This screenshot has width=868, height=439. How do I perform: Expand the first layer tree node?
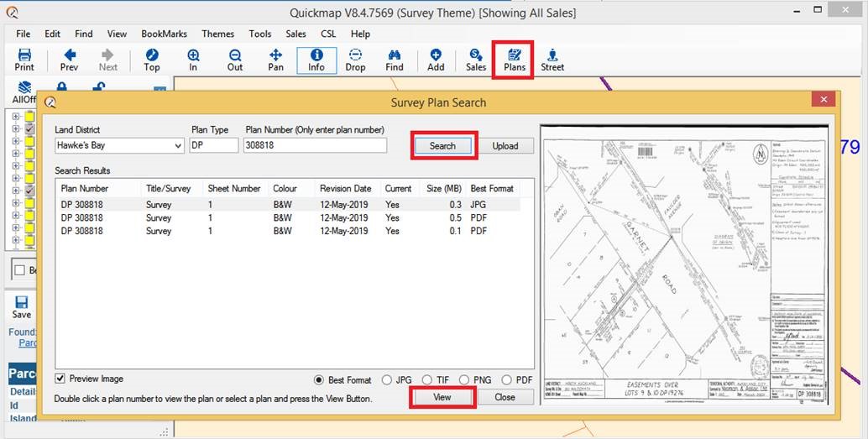(x=15, y=118)
